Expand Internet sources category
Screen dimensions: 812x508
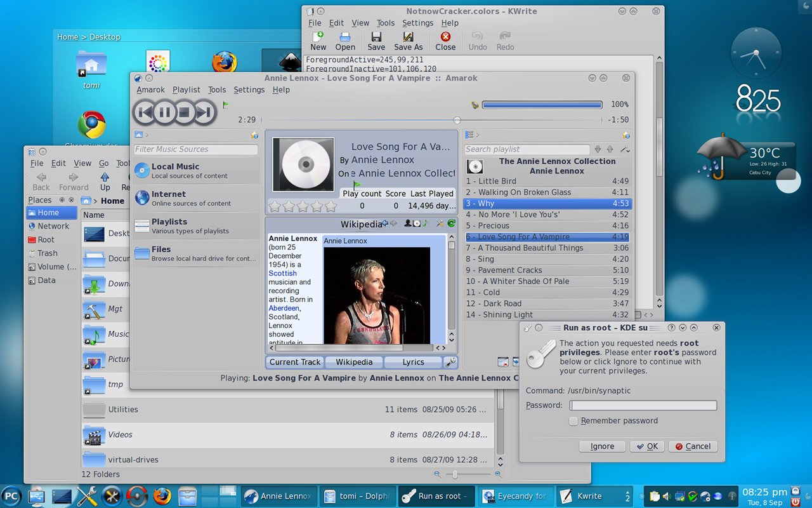pyautogui.click(x=196, y=198)
